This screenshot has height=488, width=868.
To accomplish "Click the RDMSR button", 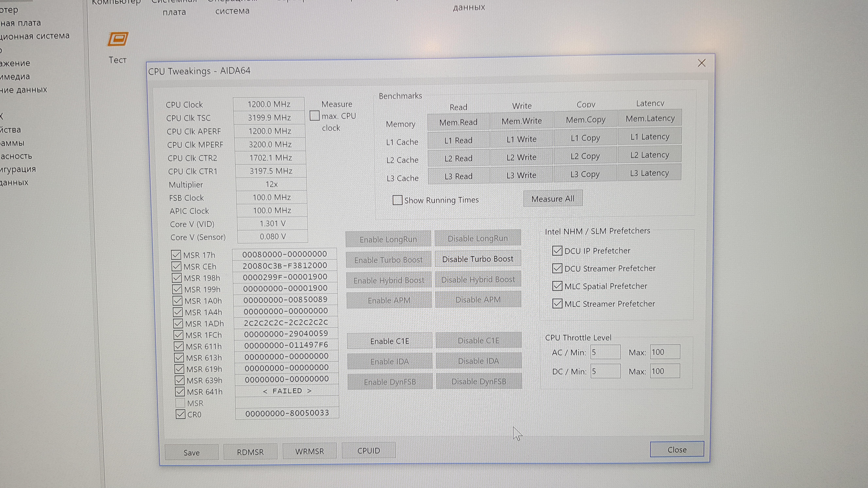I will coord(250,452).
